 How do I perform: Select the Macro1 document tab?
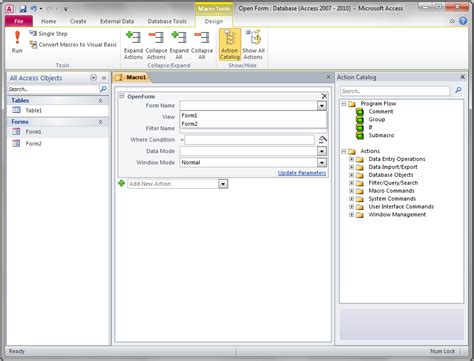tap(132, 77)
